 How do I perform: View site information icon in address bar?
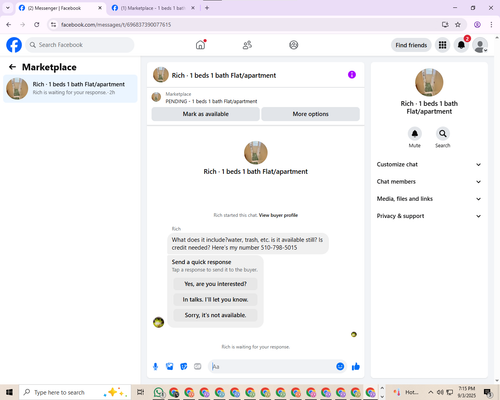point(54,24)
